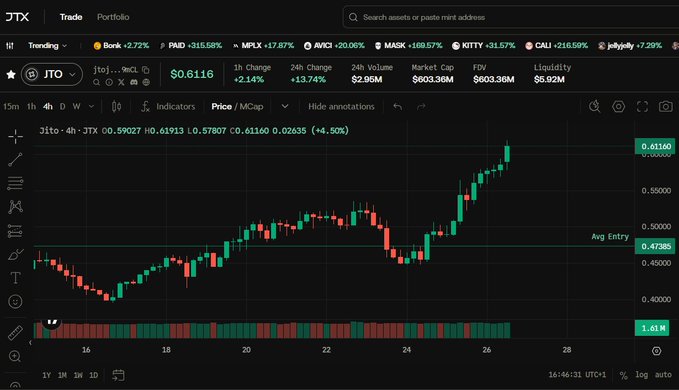The image size is (679, 390).
Task: Set chart range to 1Y
Action: tap(46, 375)
